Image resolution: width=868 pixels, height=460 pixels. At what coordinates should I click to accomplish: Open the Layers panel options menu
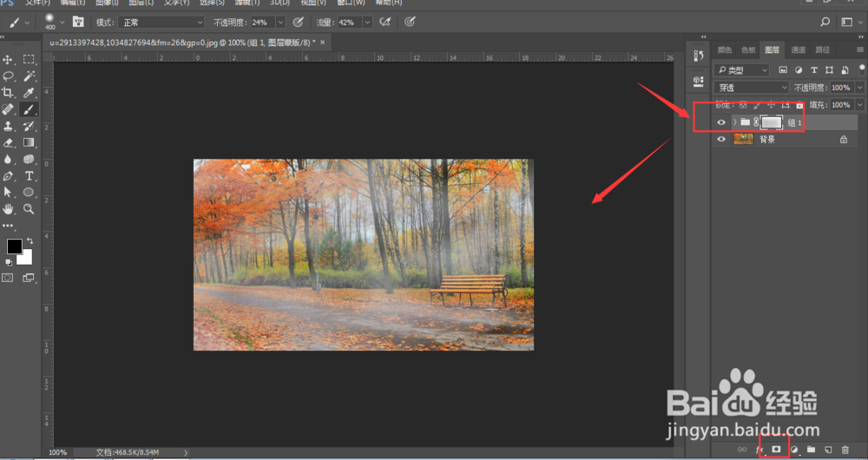tap(859, 49)
